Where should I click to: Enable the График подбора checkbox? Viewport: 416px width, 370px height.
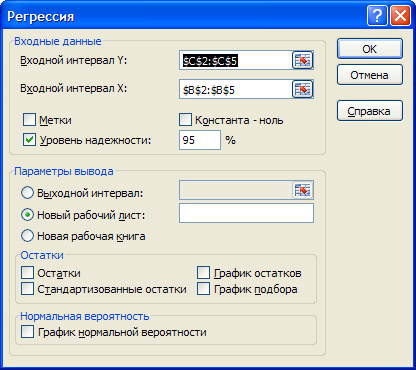click(203, 289)
